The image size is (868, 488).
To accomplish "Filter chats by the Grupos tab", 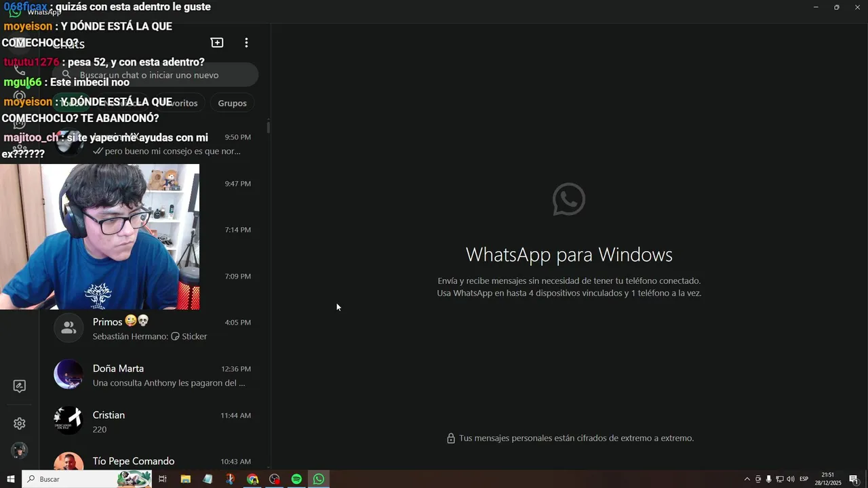I will (x=232, y=103).
